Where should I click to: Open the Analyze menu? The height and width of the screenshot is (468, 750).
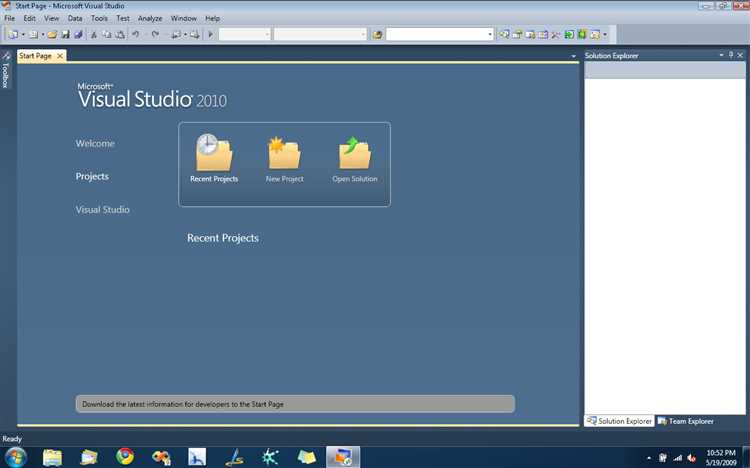(150, 18)
